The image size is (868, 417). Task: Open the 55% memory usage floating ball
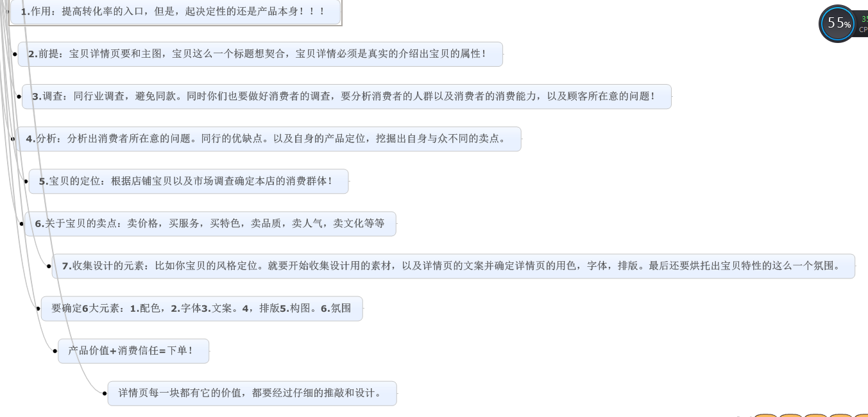(x=838, y=24)
